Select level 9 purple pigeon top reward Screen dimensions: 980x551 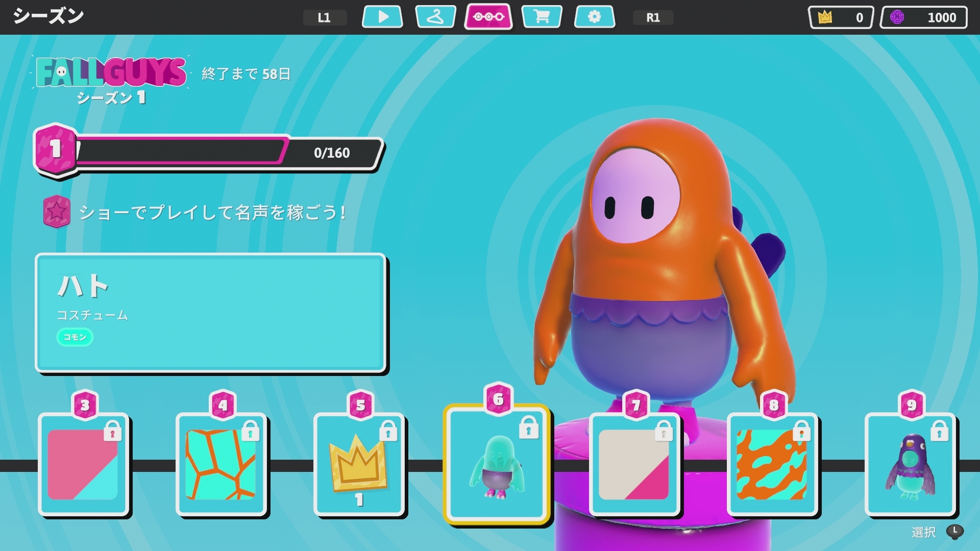[910, 464]
